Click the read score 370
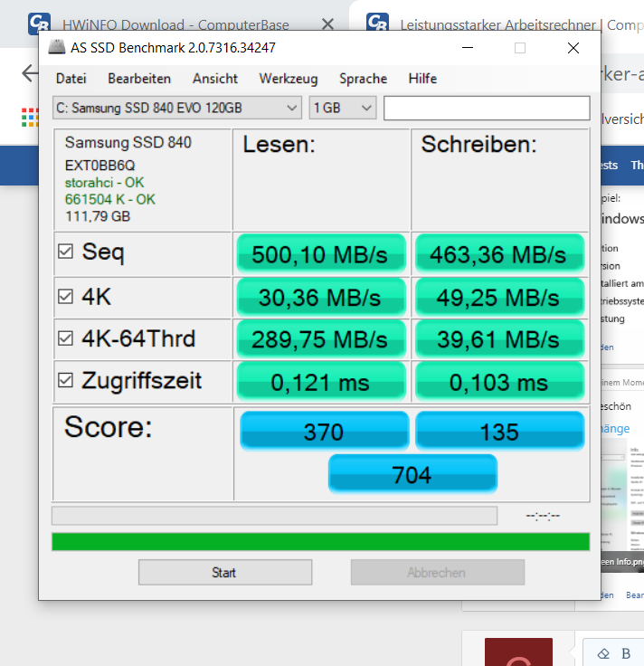 [x=325, y=431]
